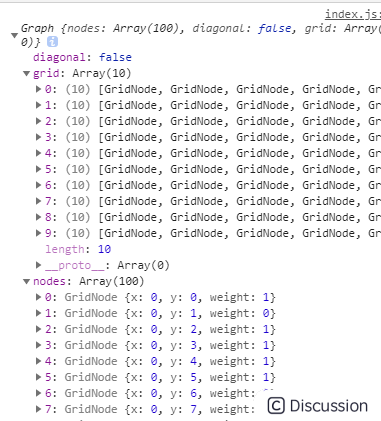Click 'false' value in the Graph summary
The height and width of the screenshot is (421, 381).
(274, 29)
